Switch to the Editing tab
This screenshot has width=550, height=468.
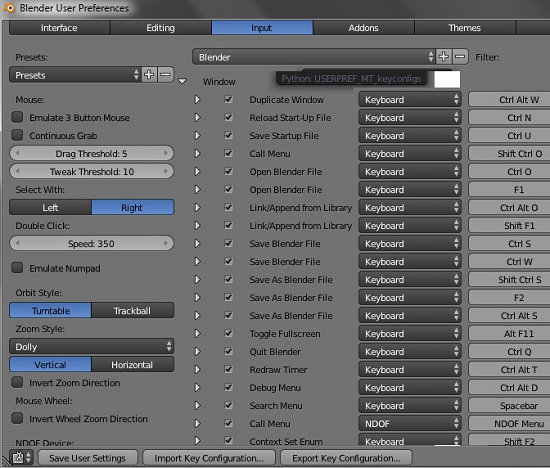point(161,28)
